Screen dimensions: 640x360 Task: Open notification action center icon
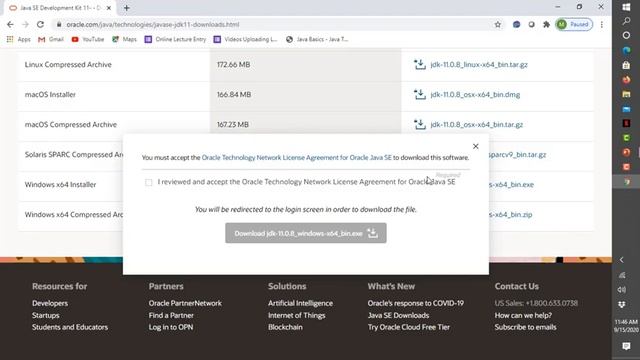(x=626, y=347)
